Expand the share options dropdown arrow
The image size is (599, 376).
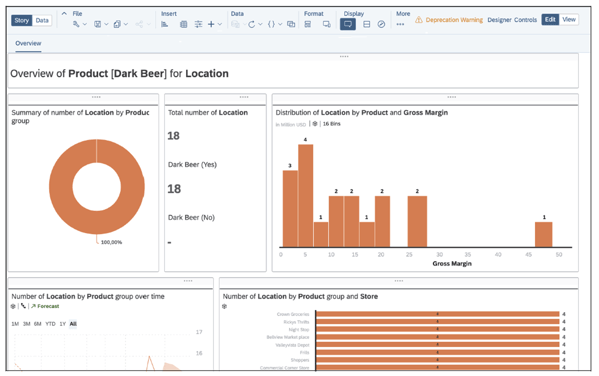[x=149, y=24]
